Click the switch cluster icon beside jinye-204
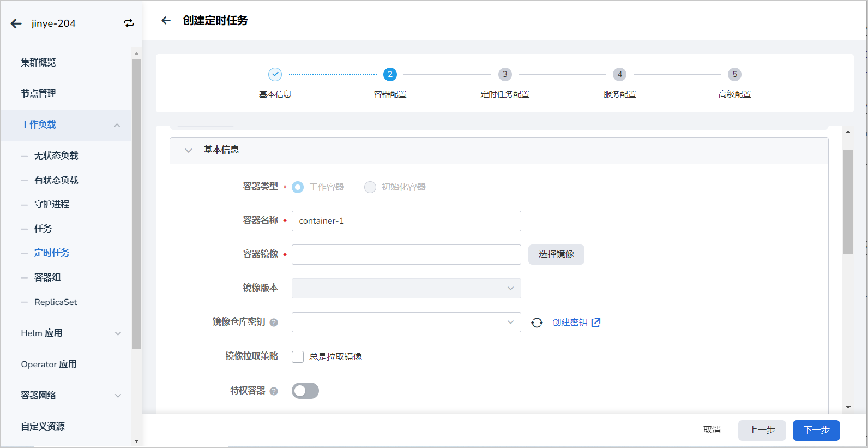 coord(129,23)
